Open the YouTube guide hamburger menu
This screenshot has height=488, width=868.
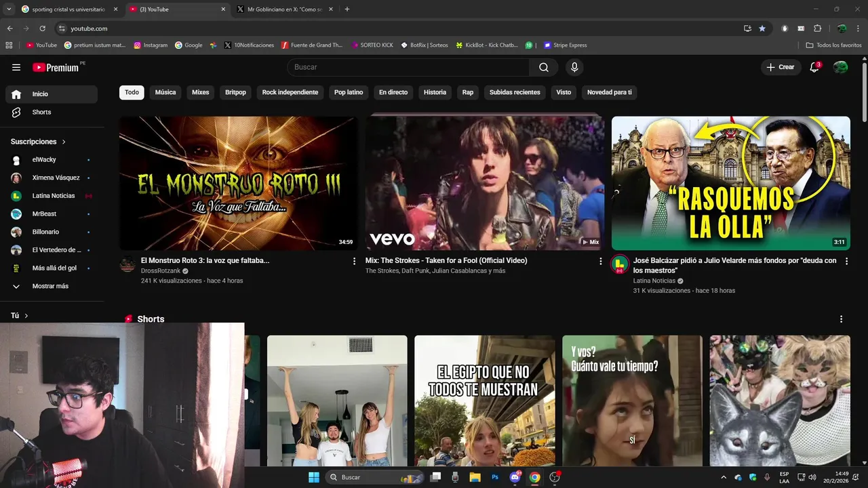pyautogui.click(x=16, y=67)
